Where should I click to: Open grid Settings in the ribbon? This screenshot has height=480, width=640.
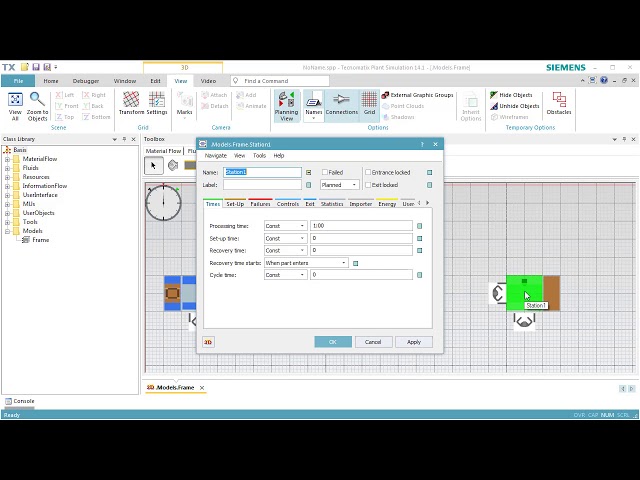click(x=157, y=103)
